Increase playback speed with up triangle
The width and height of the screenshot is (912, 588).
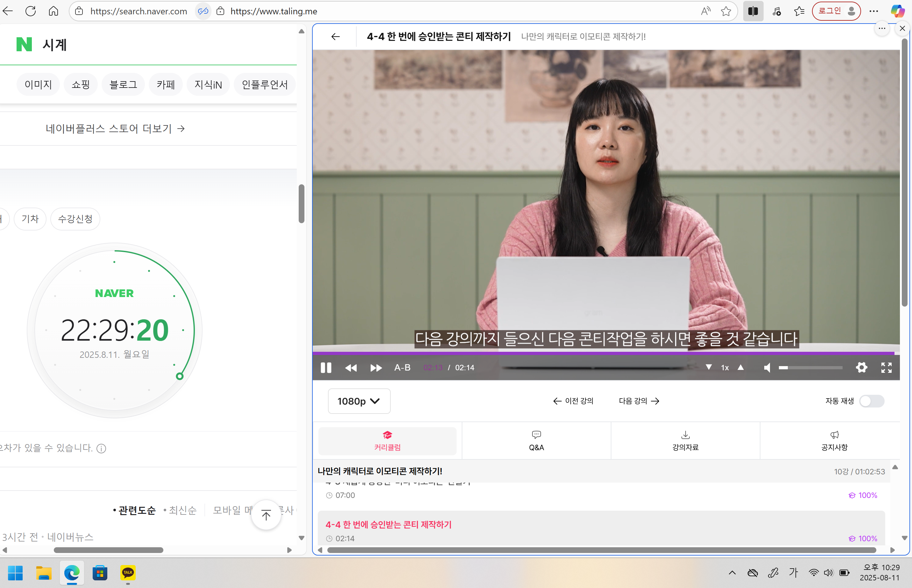tap(741, 367)
